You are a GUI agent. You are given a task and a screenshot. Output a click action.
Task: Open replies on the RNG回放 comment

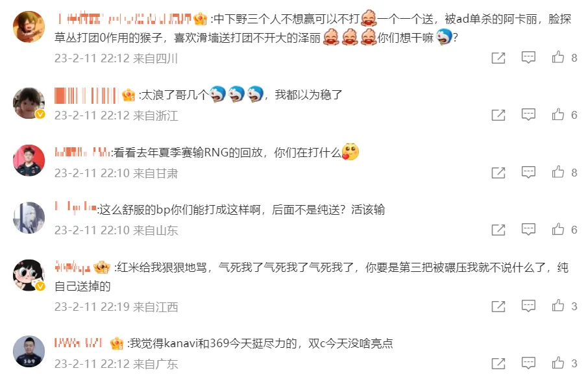click(528, 173)
